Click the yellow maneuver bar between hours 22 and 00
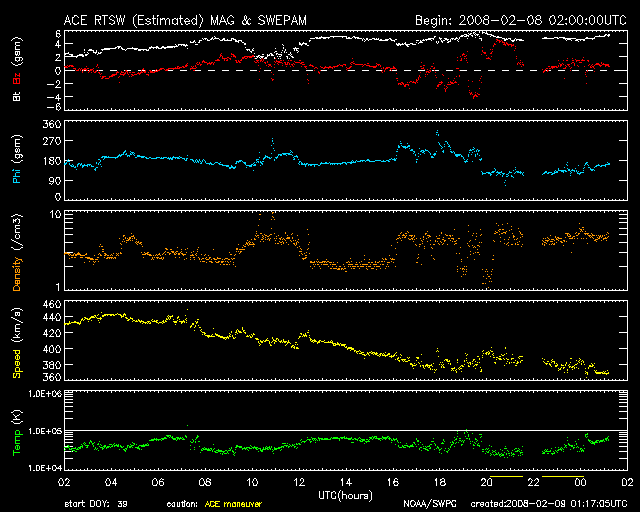The width and height of the screenshot is (640, 512). 563,476
